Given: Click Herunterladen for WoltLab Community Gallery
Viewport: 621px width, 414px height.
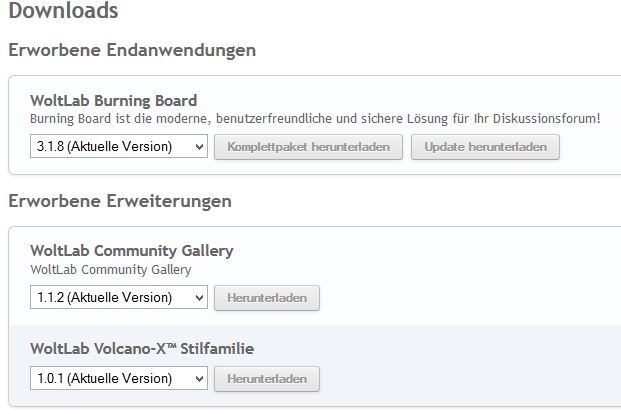Looking at the screenshot, I should click(x=267, y=297).
